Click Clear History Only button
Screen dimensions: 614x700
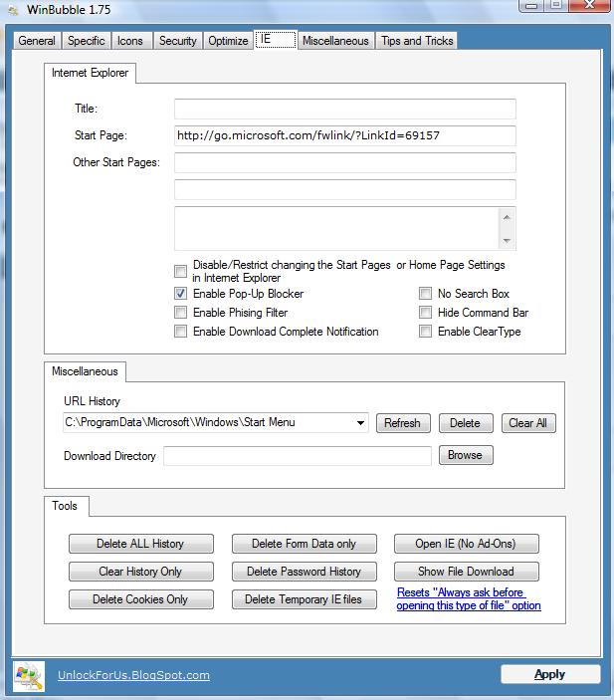pos(141,572)
